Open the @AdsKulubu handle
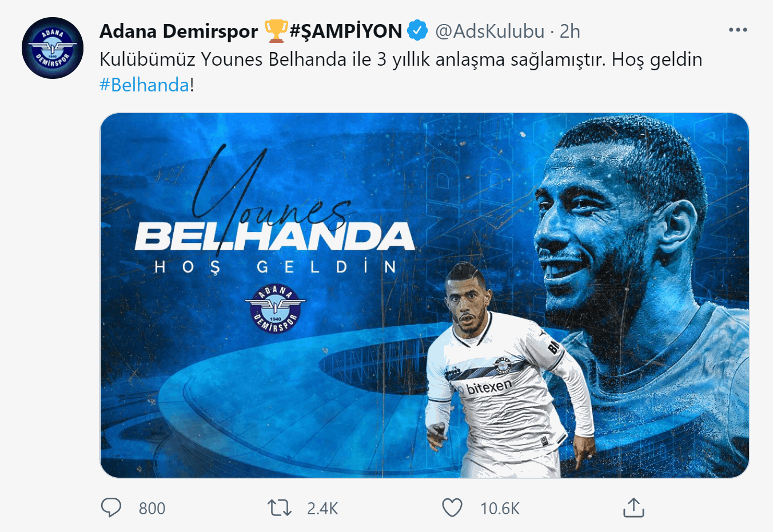This screenshot has width=773, height=532. pyautogui.click(x=489, y=31)
